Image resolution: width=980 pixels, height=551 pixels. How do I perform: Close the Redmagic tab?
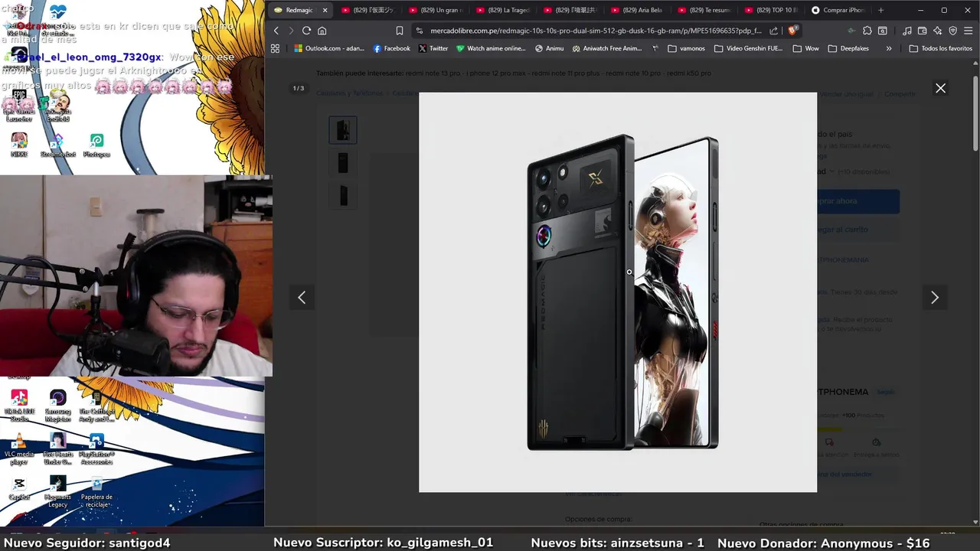pos(325,10)
